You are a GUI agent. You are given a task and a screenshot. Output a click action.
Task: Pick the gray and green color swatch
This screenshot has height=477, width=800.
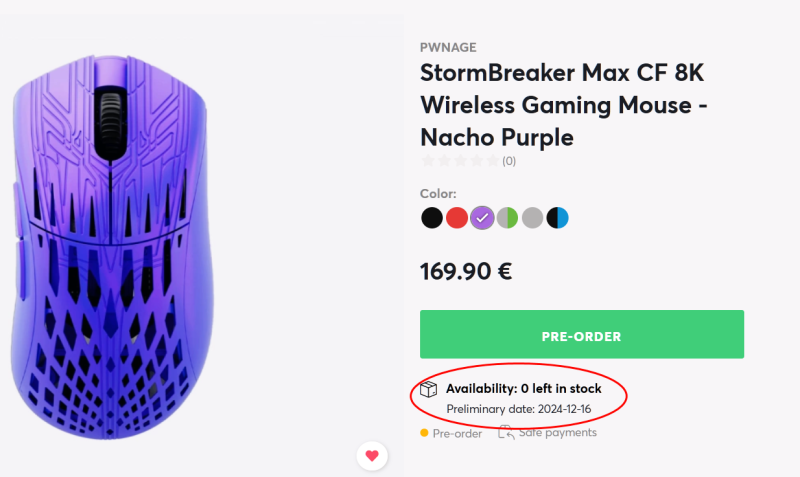508,217
